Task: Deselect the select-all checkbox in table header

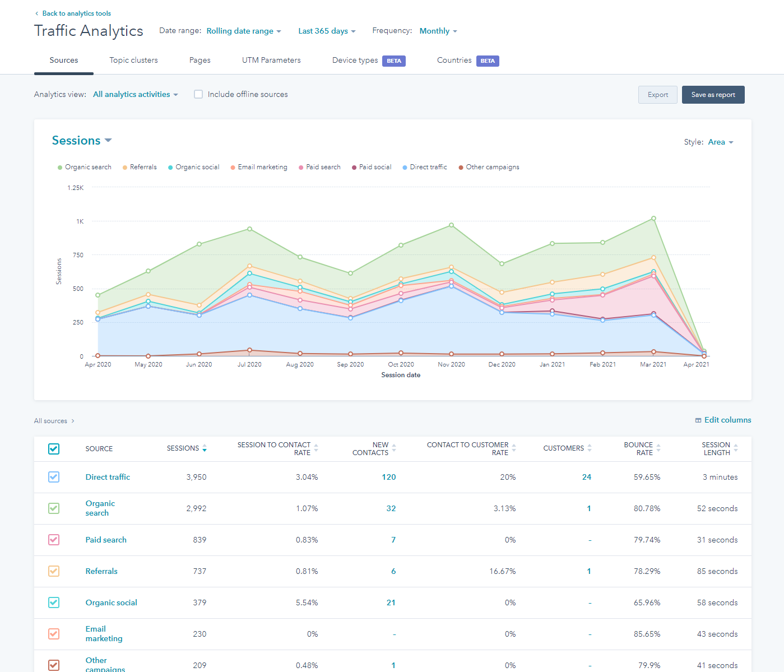Action: pyautogui.click(x=53, y=448)
